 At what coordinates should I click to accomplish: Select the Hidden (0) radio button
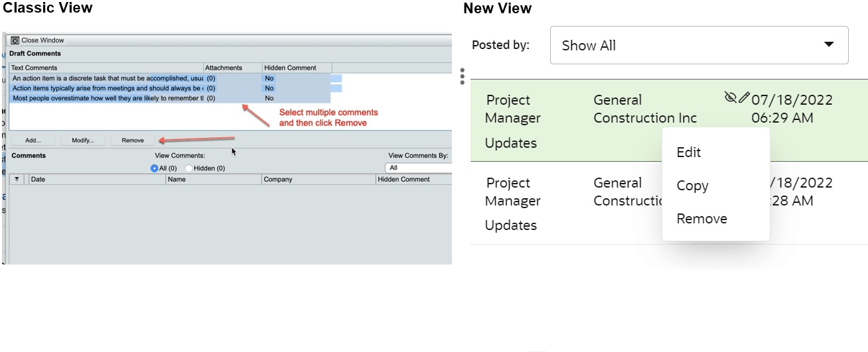point(188,168)
